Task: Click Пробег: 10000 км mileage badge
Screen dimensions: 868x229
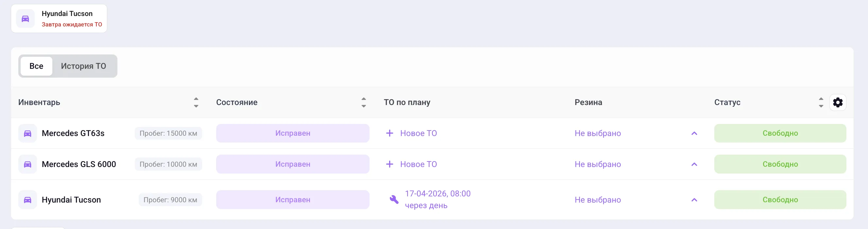Action: point(168,164)
